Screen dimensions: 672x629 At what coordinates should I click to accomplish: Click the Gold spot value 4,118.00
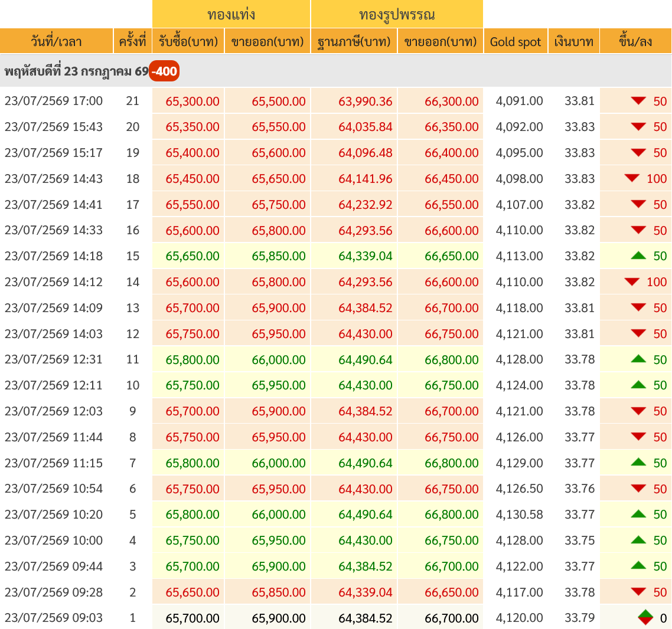pyautogui.click(x=519, y=308)
